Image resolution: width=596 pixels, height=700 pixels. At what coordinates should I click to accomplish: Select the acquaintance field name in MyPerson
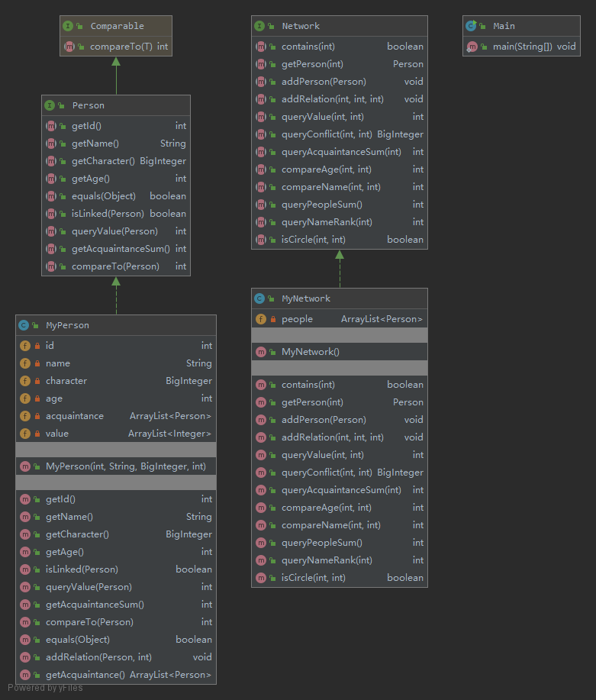tap(75, 416)
